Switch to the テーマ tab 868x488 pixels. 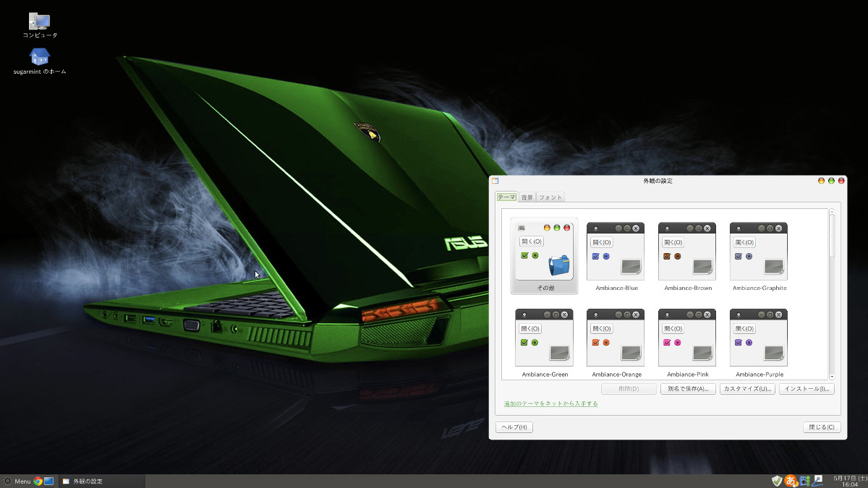506,197
